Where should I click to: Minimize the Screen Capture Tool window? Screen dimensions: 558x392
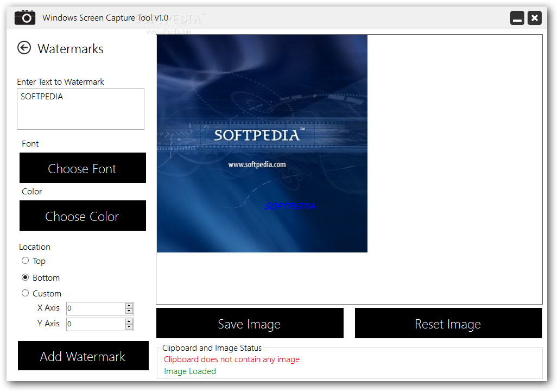click(x=517, y=18)
